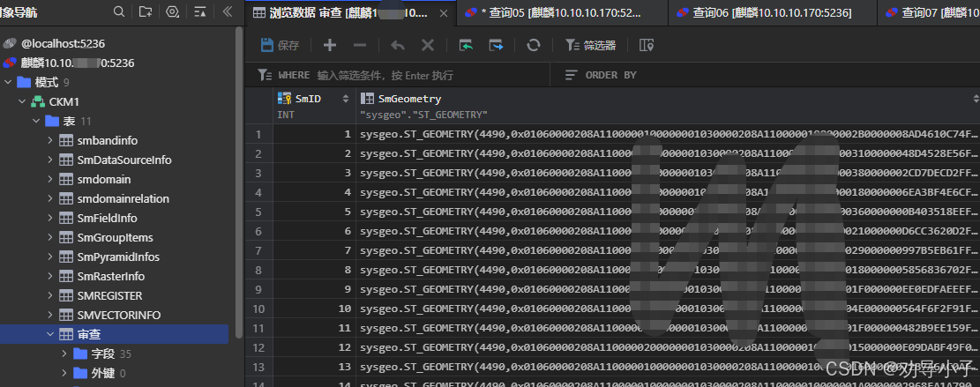Image resolution: width=980 pixels, height=387 pixels.
Task: Select the SmRasterInfo table name
Action: [110, 276]
